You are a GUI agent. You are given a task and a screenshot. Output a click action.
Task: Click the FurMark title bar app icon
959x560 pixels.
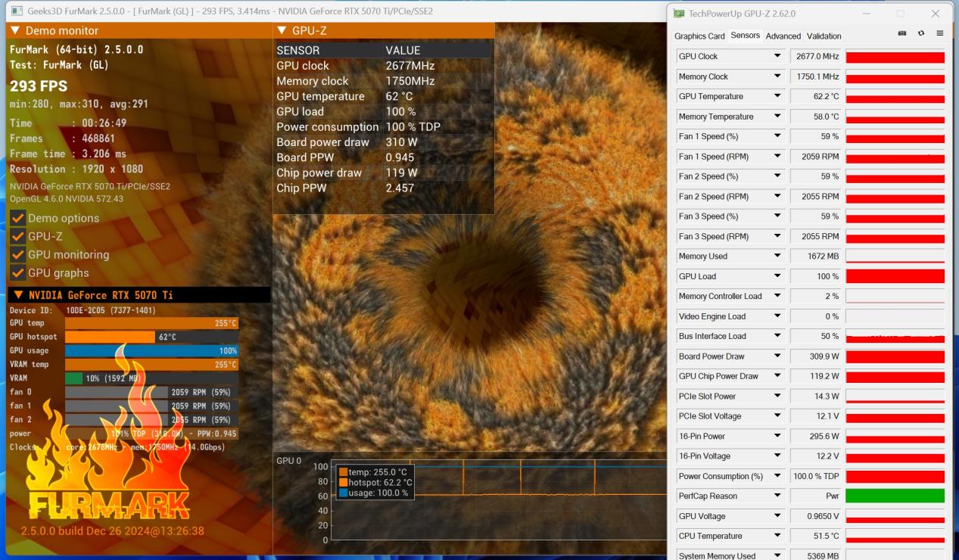[16, 11]
